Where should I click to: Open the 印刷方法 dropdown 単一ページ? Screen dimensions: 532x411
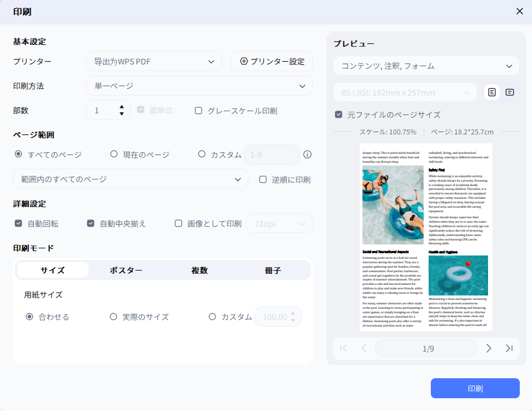[200, 86]
